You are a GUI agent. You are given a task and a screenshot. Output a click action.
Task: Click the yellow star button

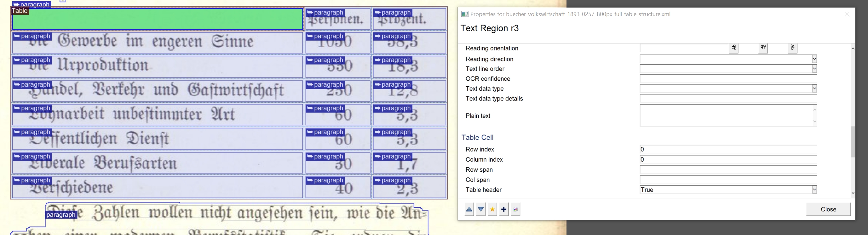point(492,209)
